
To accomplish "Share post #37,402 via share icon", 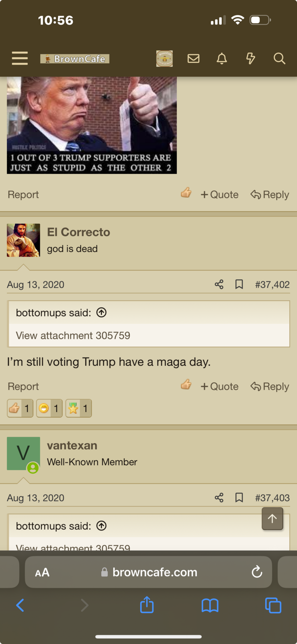I will 219,285.
